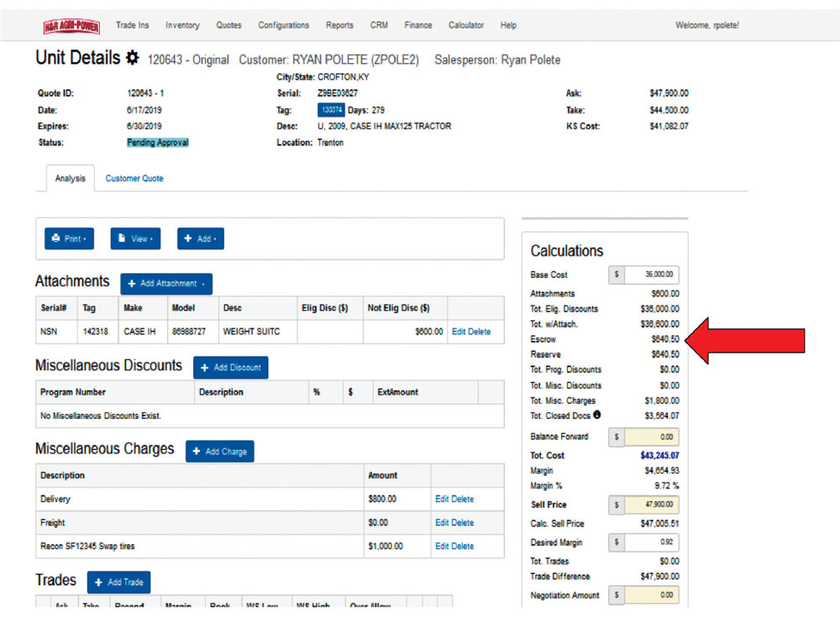Viewport: 840px width, 618px height.
Task: Click the Pending Approval status label
Action: coord(158,143)
